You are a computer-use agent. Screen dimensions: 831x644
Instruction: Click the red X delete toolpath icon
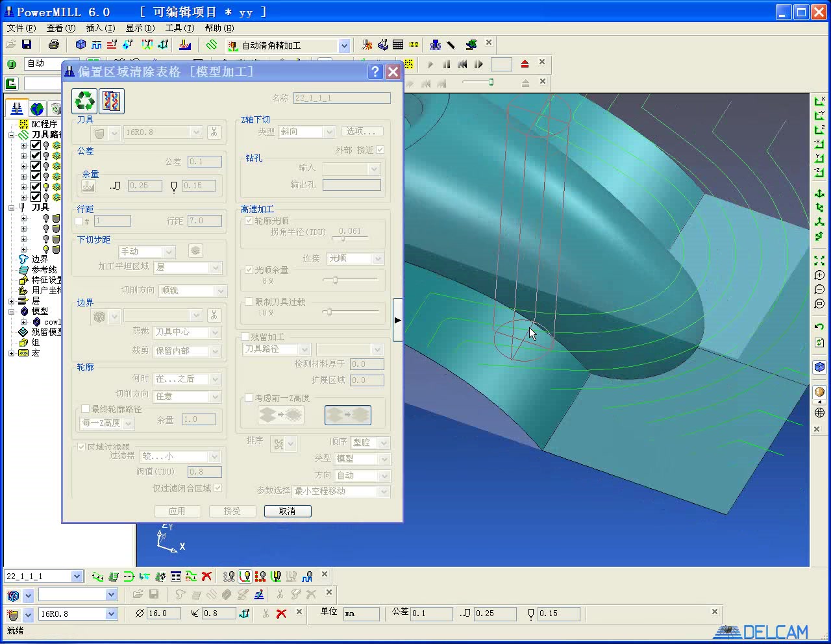click(206, 576)
